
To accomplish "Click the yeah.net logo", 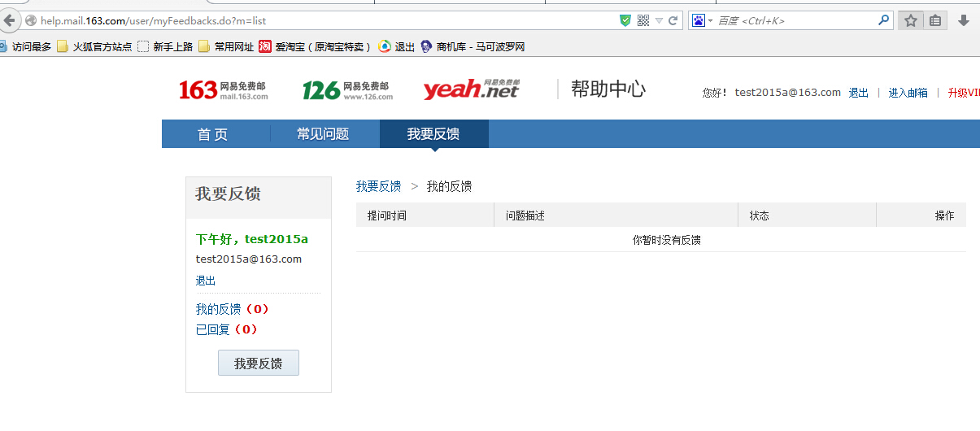I will click(471, 89).
